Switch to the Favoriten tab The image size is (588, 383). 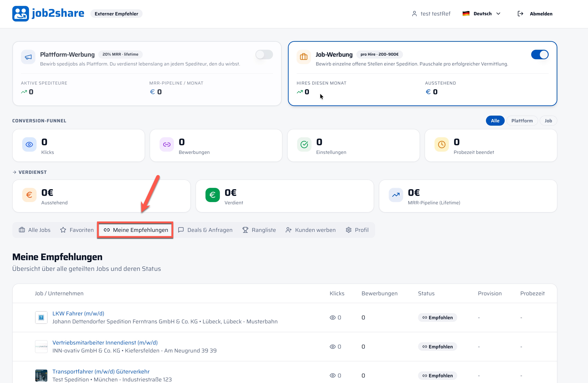pyautogui.click(x=77, y=230)
